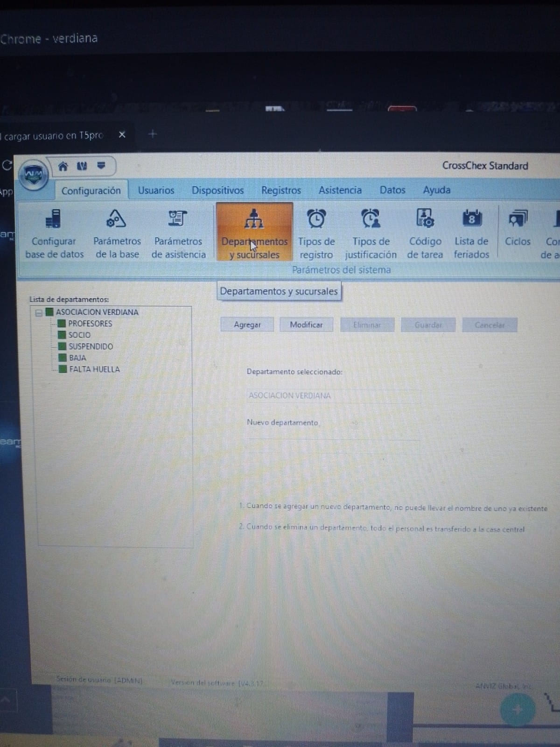Click the Modificar button
Viewport: 560px width, 747px height.
[306, 324]
